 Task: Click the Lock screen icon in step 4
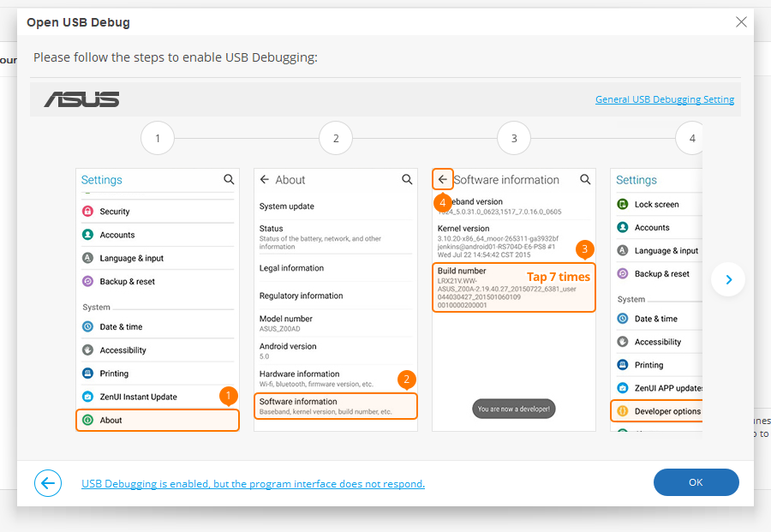click(623, 204)
